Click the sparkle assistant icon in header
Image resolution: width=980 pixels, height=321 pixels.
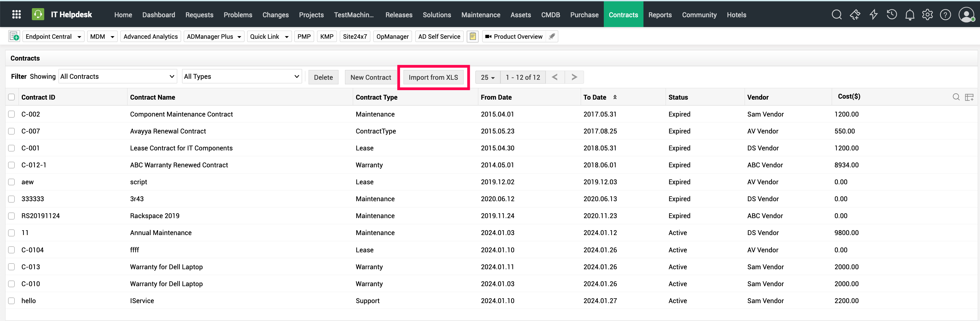(x=855, y=14)
